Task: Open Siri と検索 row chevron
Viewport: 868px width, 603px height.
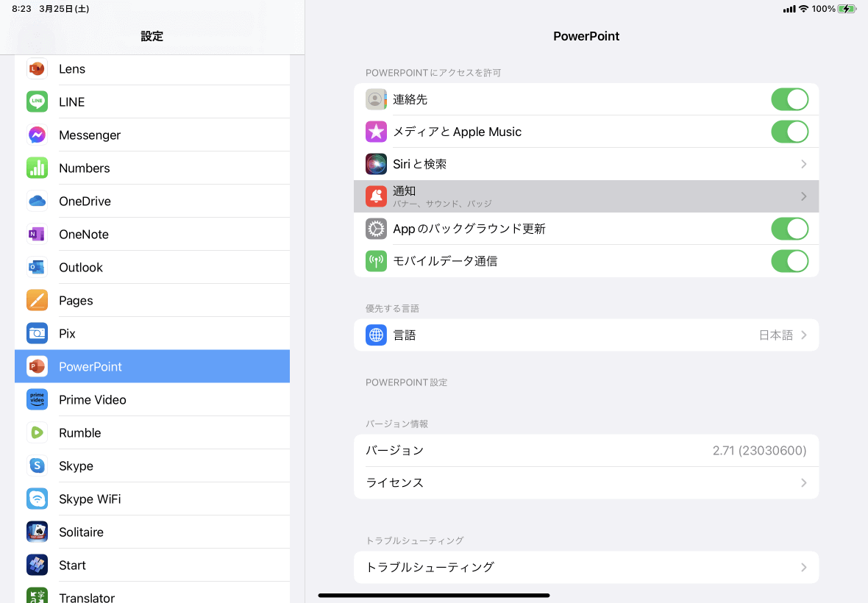Action: (x=803, y=164)
